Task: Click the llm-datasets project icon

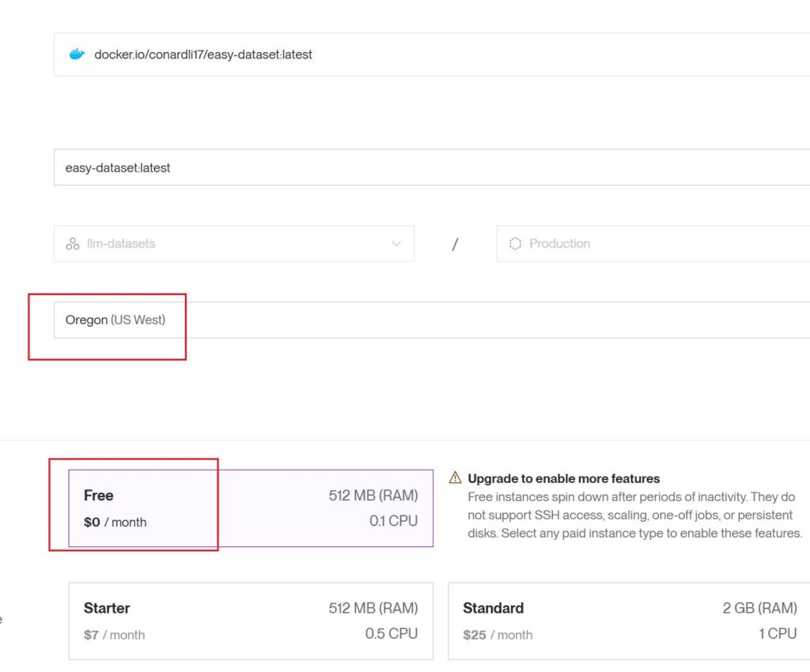Action: pos(73,244)
